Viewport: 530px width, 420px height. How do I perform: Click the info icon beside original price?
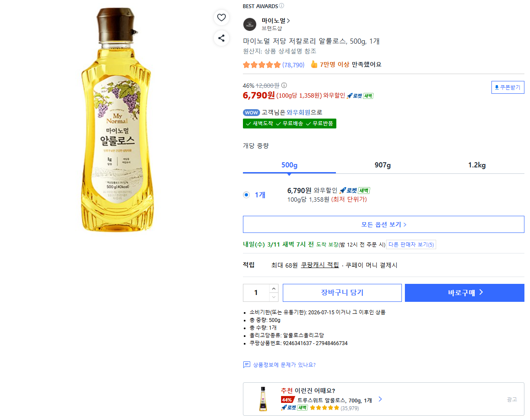click(284, 85)
